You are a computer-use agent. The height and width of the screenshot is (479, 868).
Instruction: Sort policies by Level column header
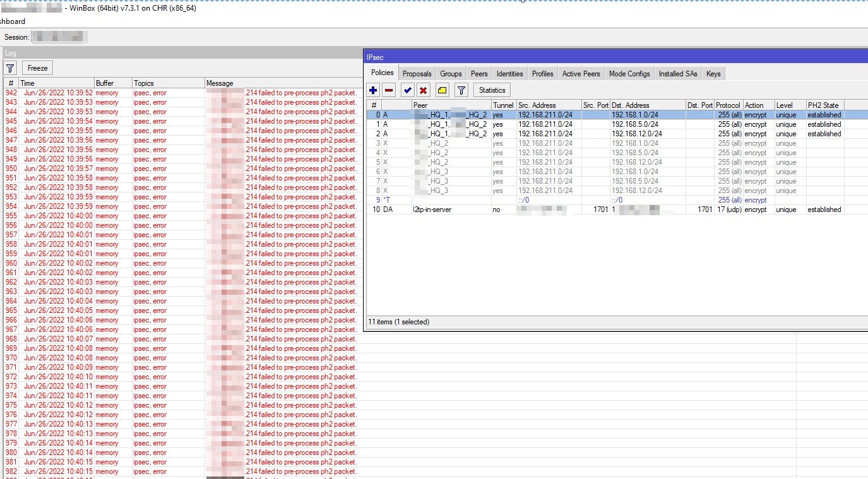790,105
